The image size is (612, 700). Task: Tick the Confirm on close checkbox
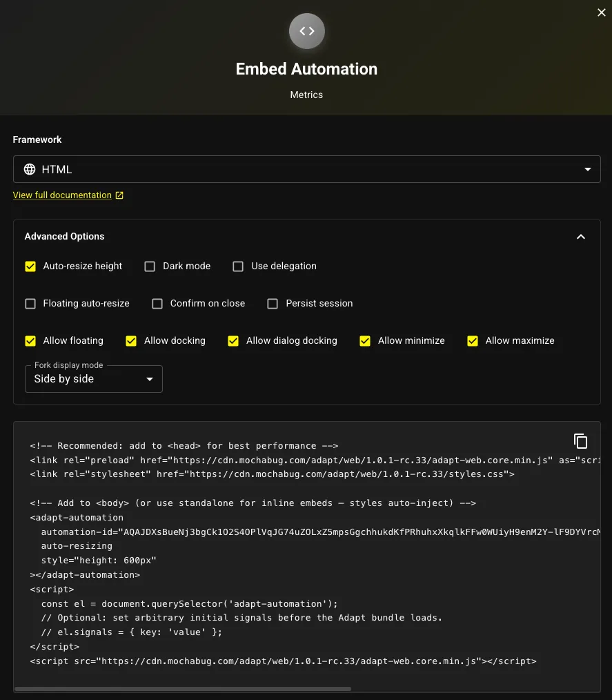click(x=157, y=304)
